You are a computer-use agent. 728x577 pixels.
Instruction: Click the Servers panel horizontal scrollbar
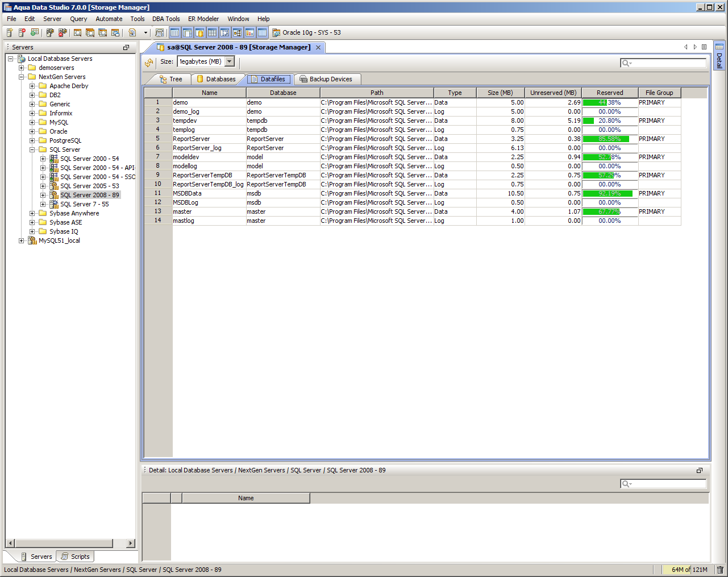(70, 543)
